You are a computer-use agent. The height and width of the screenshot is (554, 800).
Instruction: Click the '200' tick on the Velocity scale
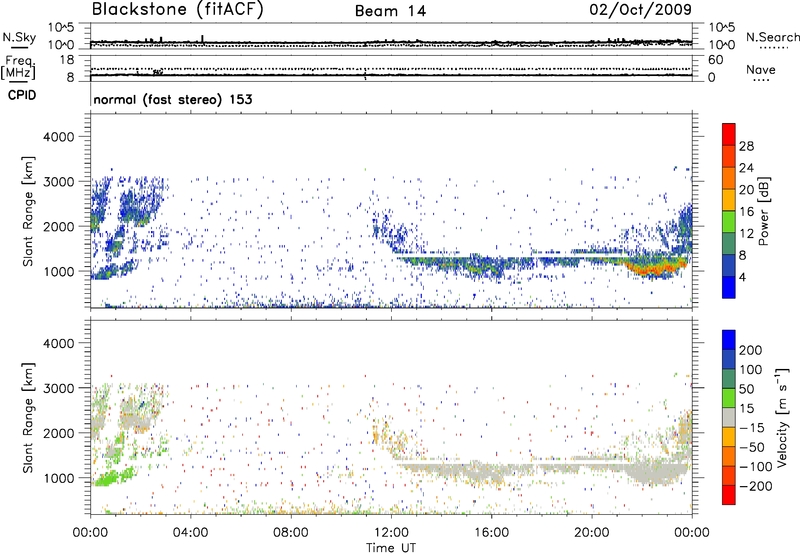click(x=750, y=350)
